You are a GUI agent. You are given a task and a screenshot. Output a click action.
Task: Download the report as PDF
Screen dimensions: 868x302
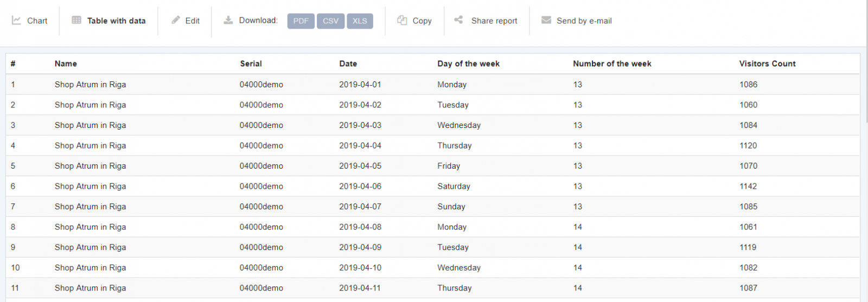pos(301,21)
